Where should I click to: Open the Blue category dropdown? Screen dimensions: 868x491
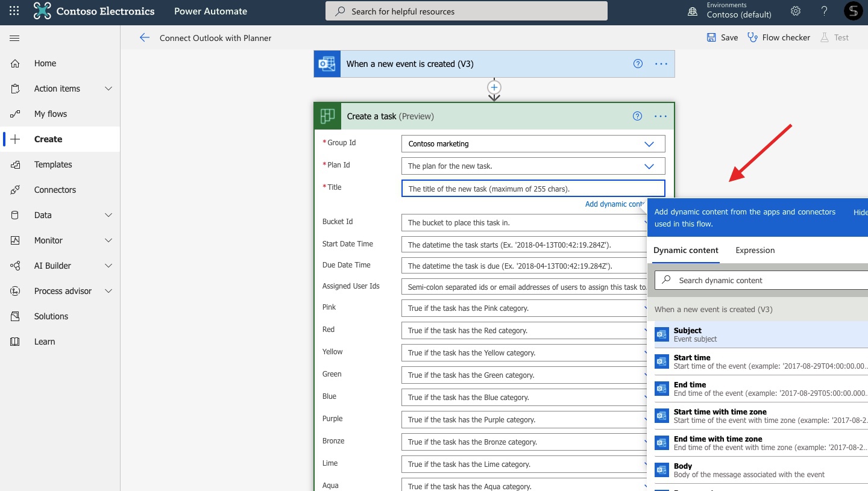pyautogui.click(x=524, y=398)
